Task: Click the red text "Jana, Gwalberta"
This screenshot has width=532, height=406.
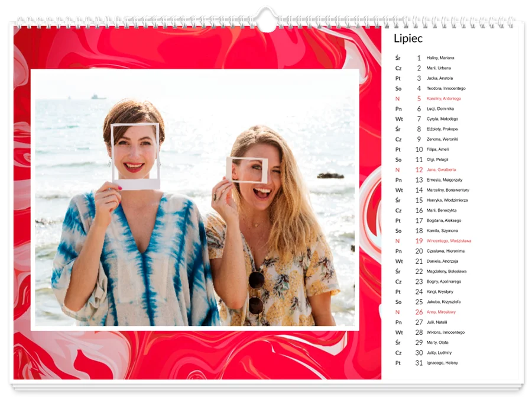Action: pyautogui.click(x=441, y=170)
